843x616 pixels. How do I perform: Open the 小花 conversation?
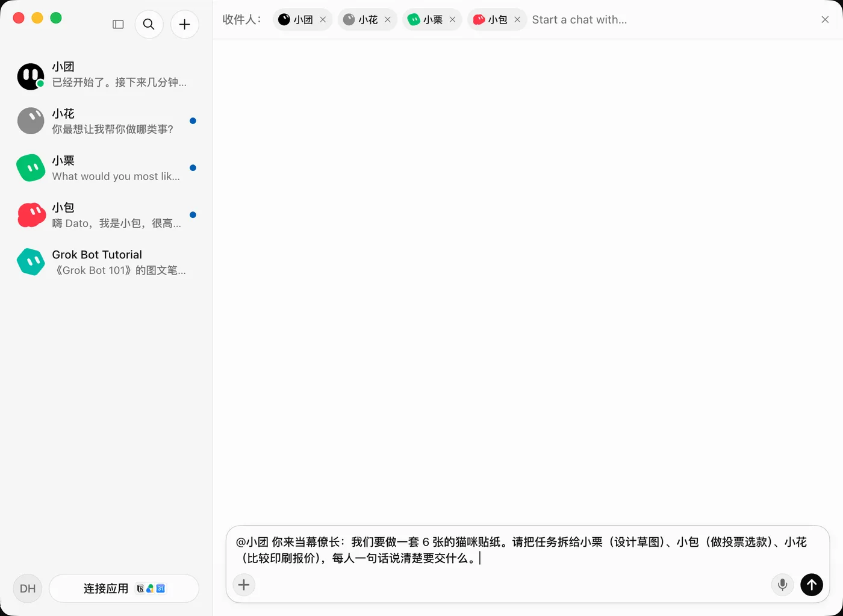point(107,121)
